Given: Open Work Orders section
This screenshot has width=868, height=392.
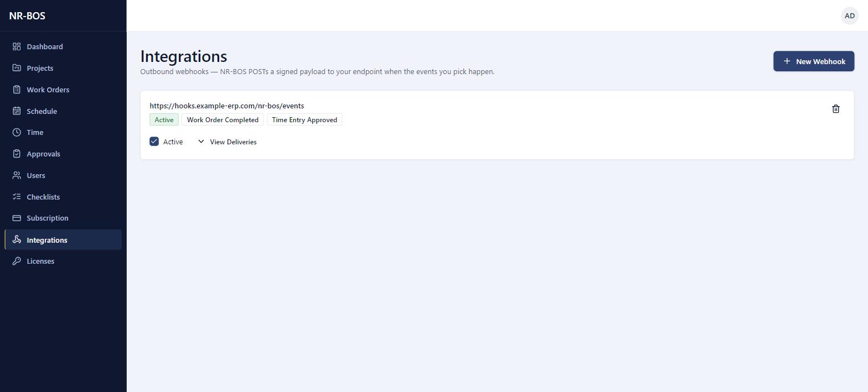Looking at the screenshot, I should [x=63, y=90].
